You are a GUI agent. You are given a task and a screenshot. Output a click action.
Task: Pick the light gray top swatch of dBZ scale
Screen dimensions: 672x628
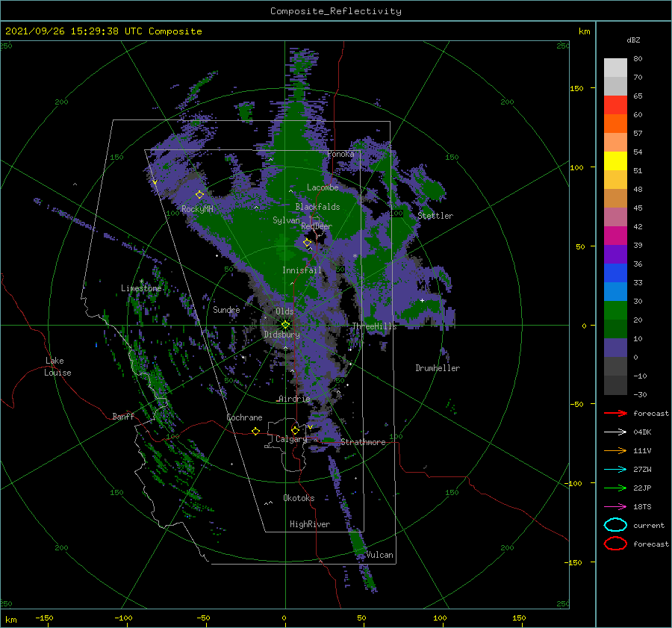pos(615,67)
